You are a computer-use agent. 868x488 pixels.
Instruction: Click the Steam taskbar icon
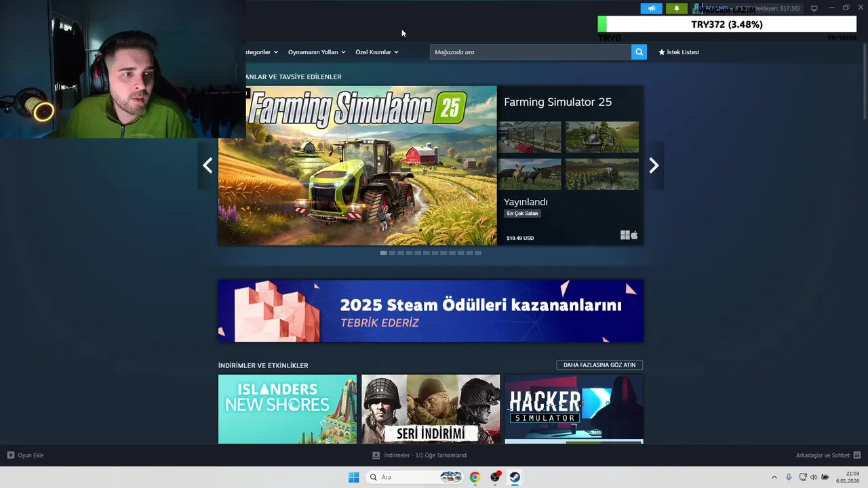click(x=515, y=477)
